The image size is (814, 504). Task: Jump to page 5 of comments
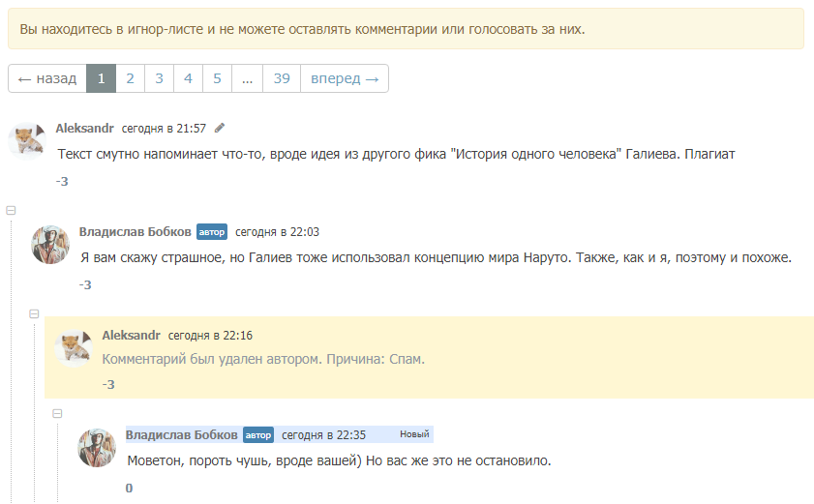[x=217, y=78]
